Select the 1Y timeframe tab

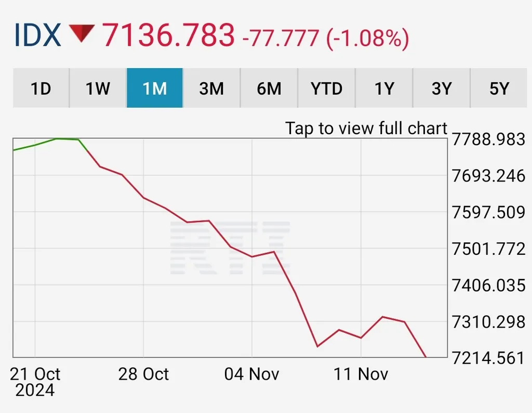click(x=383, y=88)
